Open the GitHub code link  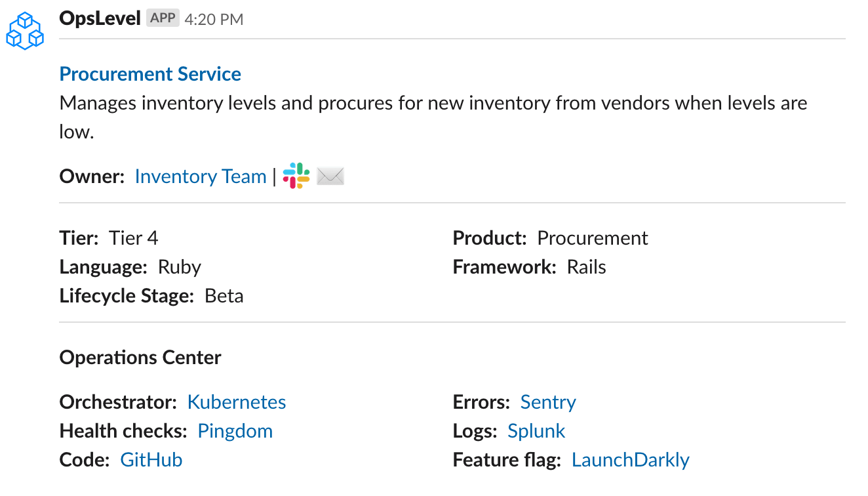click(151, 459)
